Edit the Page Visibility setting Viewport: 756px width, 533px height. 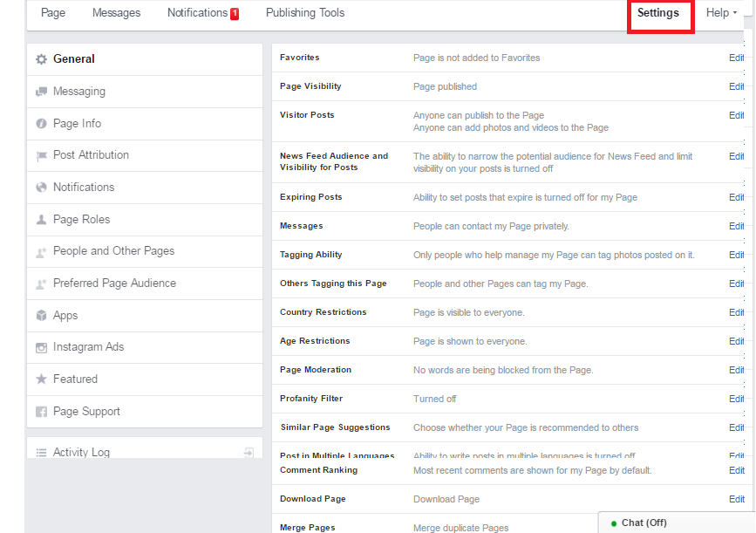[736, 87]
